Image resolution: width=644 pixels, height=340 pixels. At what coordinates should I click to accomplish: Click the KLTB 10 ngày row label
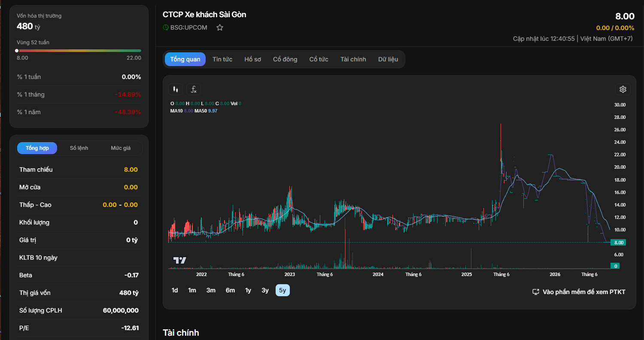(x=38, y=258)
